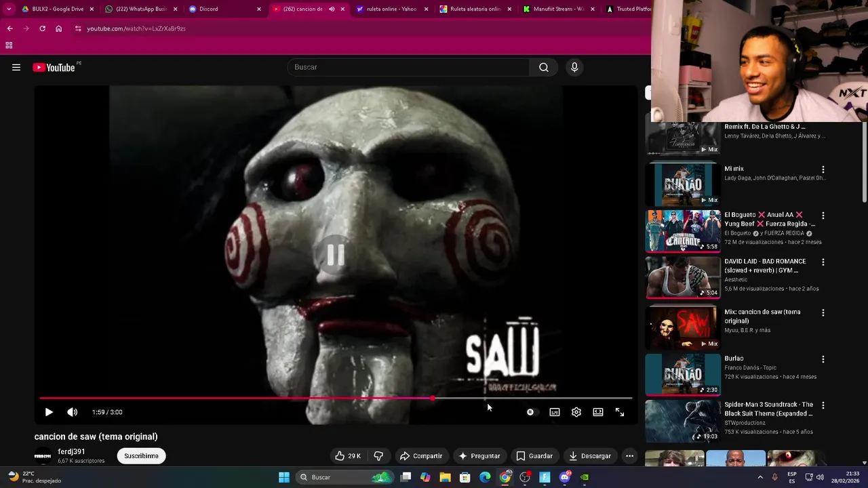Switch to theater mode view
The width and height of the screenshot is (868, 488).
pos(598,412)
